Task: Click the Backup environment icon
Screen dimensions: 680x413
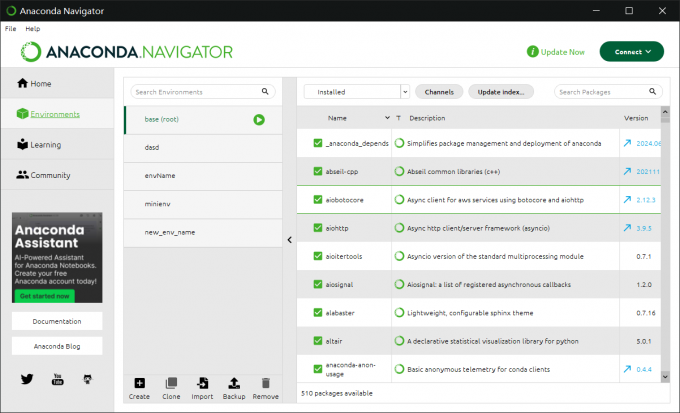Action: click(x=234, y=383)
